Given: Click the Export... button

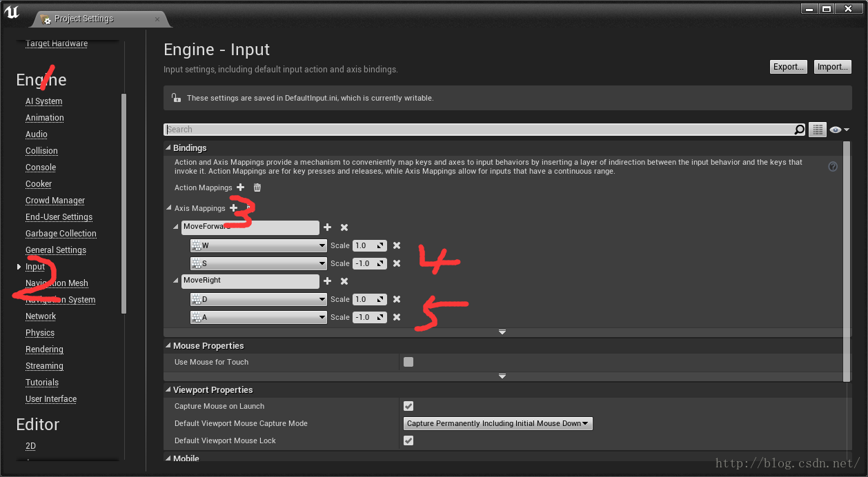Looking at the screenshot, I should tap(789, 67).
